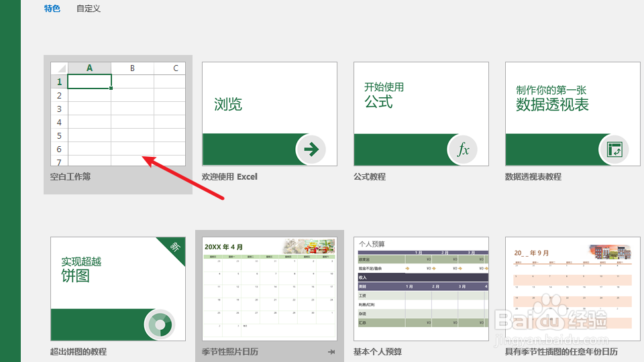644x362 pixels.
Task: Click the 具有季节性插图的任意年份日历 label
Action: point(561,352)
